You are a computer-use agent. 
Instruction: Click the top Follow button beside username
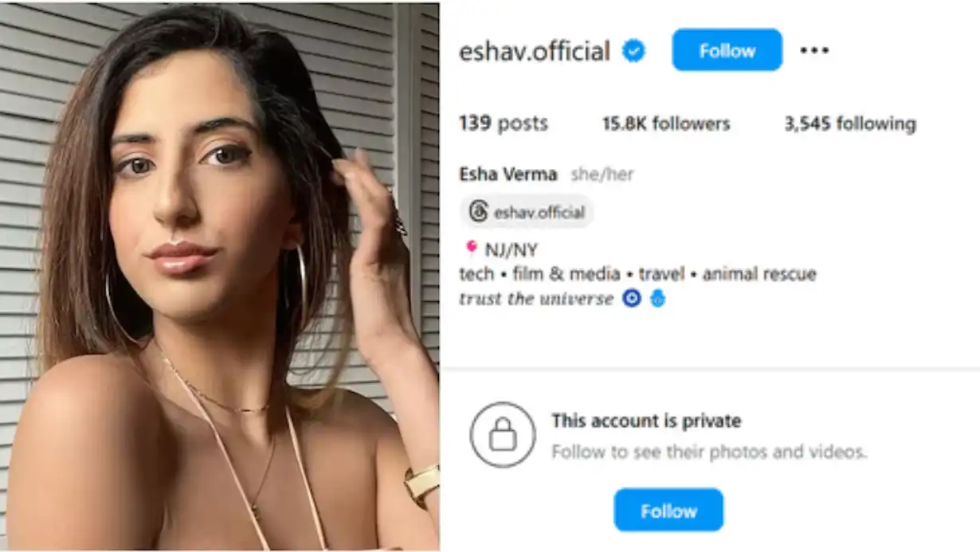(x=727, y=50)
